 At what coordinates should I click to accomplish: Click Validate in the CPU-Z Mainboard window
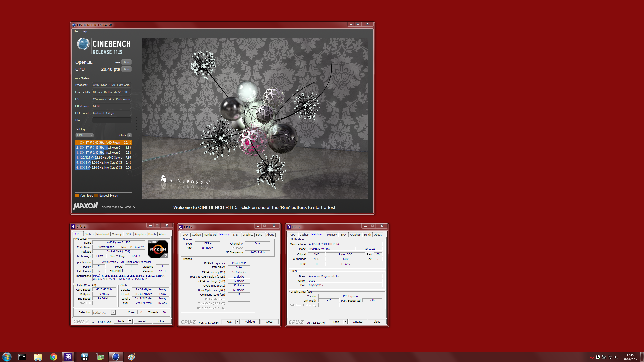point(357,322)
